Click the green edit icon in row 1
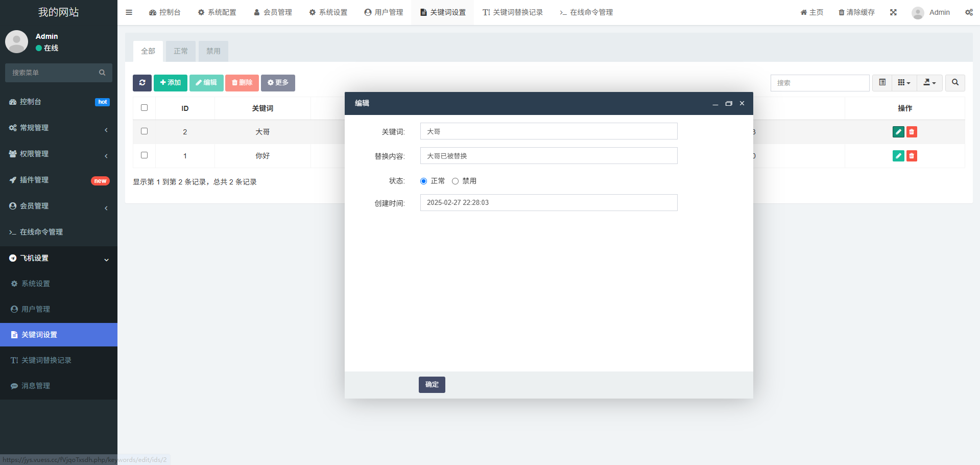The image size is (980, 465). 898,156
